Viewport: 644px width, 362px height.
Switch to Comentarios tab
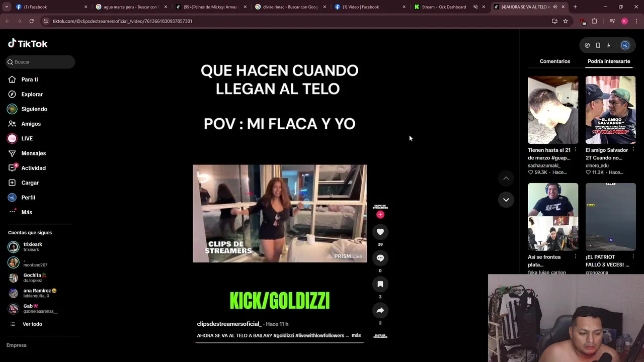[x=555, y=61]
